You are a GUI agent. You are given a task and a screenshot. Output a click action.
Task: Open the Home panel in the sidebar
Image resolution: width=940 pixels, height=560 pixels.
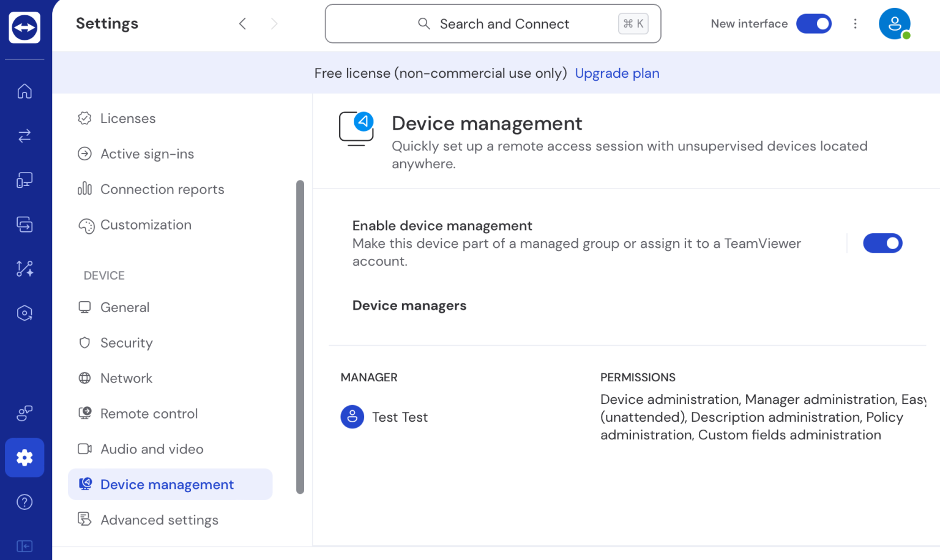click(24, 91)
